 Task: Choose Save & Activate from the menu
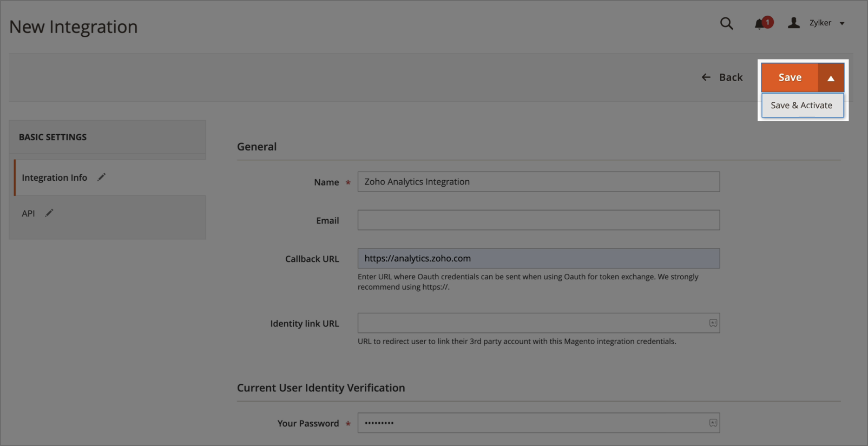[x=801, y=106]
